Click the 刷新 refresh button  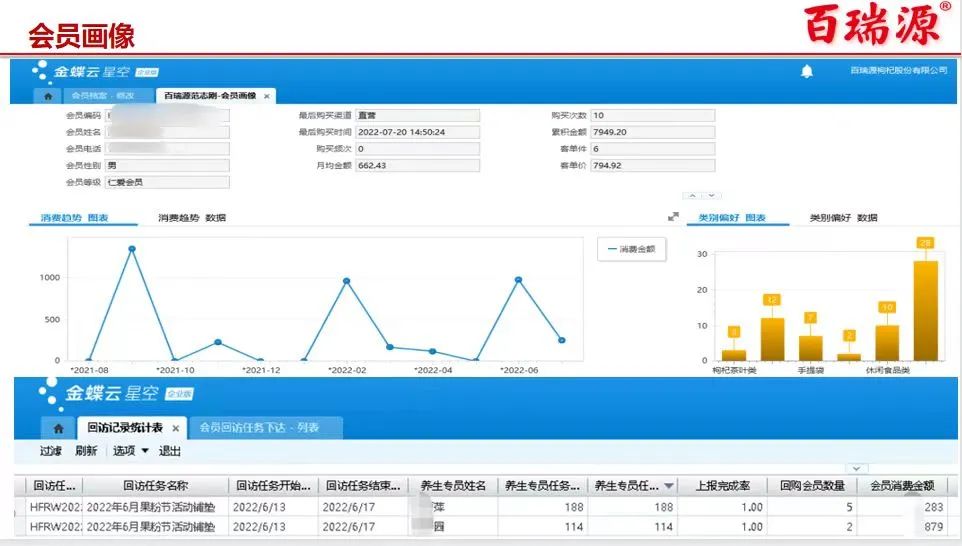click(87, 451)
